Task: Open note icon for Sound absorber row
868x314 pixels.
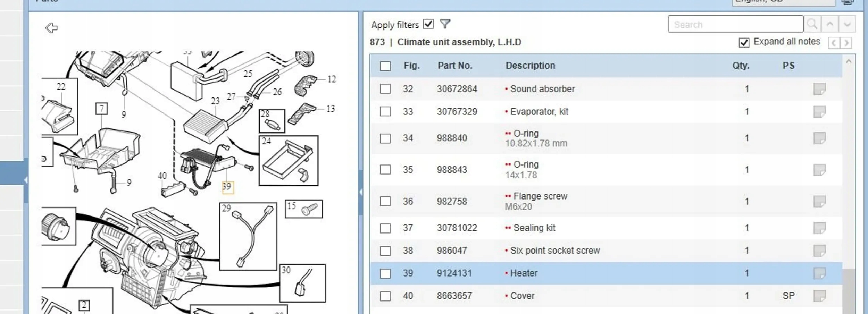Action: pyautogui.click(x=819, y=89)
